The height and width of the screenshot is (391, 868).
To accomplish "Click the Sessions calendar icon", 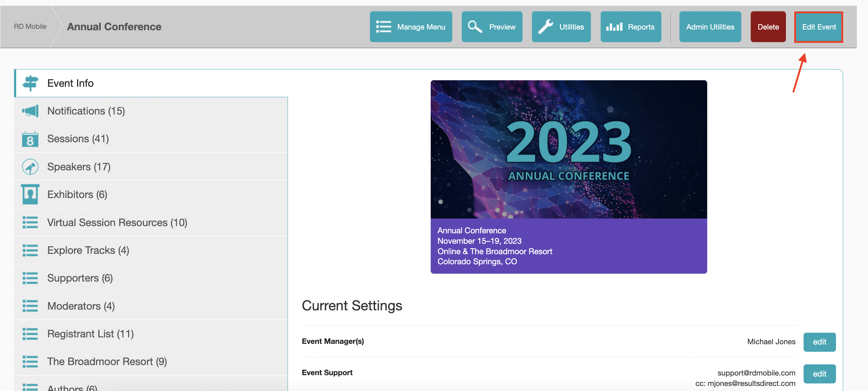I will tap(30, 139).
